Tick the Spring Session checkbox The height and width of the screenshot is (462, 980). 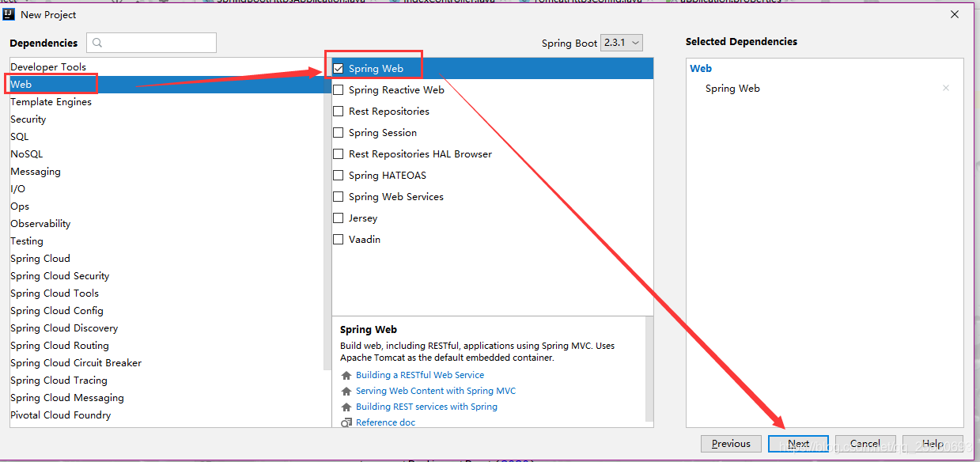(339, 133)
